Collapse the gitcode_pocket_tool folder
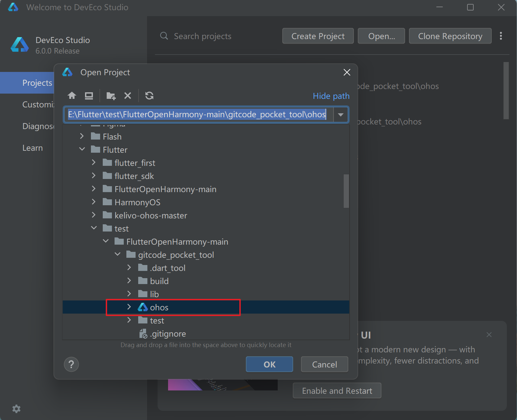The width and height of the screenshot is (517, 420). pyautogui.click(x=118, y=254)
